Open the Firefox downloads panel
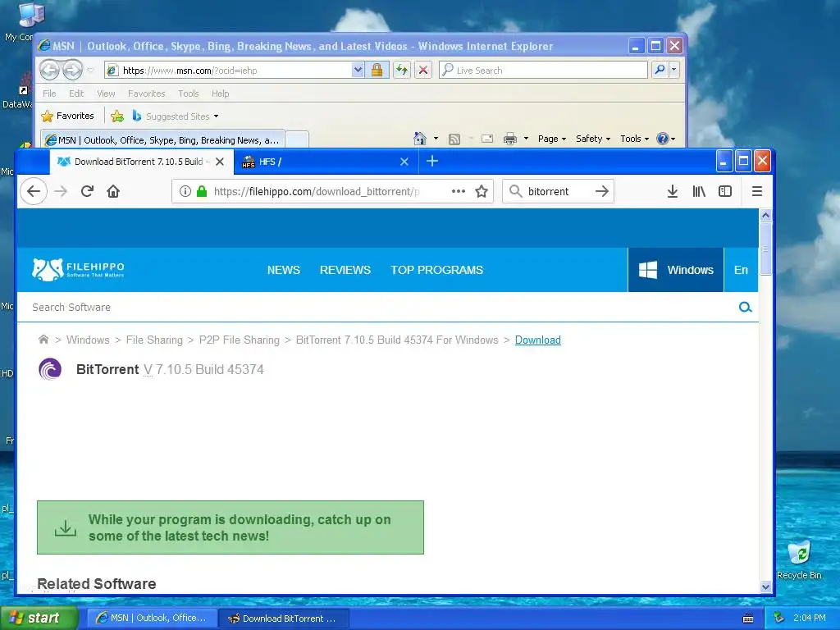Viewport: 840px width, 630px height. point(673,191)
